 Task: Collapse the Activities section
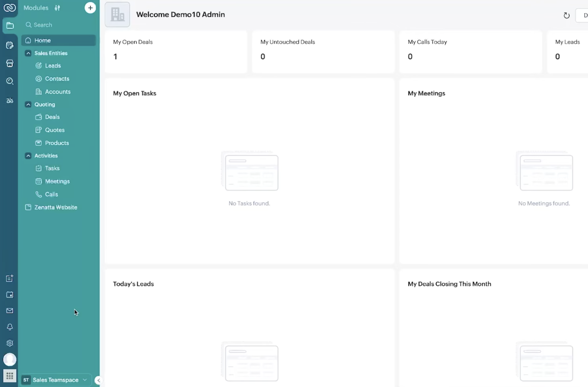click(28, 156)
